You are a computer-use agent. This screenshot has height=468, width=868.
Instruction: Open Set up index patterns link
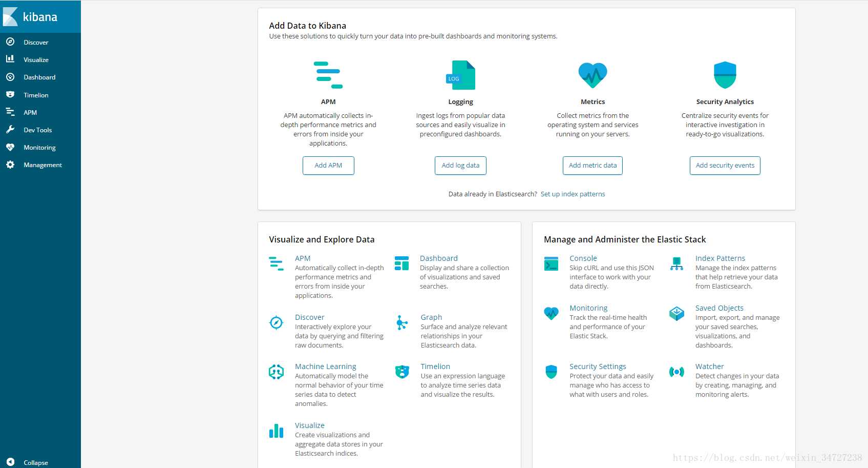pos(573,194)
